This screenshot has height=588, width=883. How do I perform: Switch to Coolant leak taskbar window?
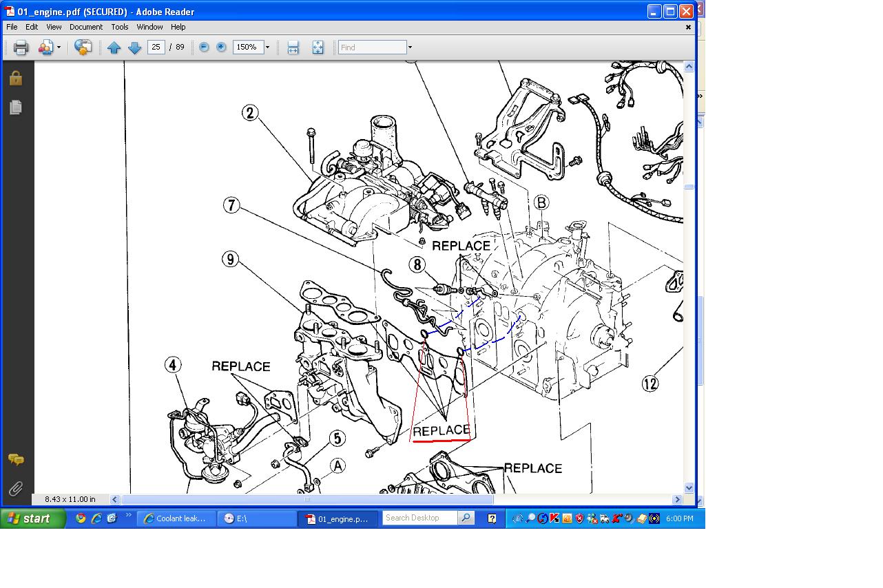[176, 518]
